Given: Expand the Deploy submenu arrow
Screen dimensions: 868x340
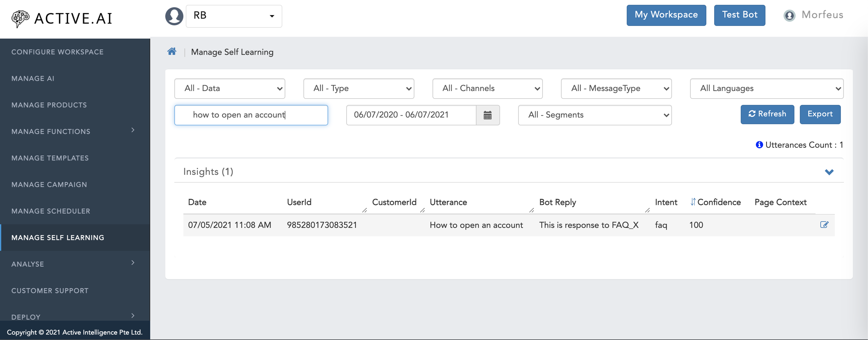Looking at the screenshot, I should coord(133,316).
